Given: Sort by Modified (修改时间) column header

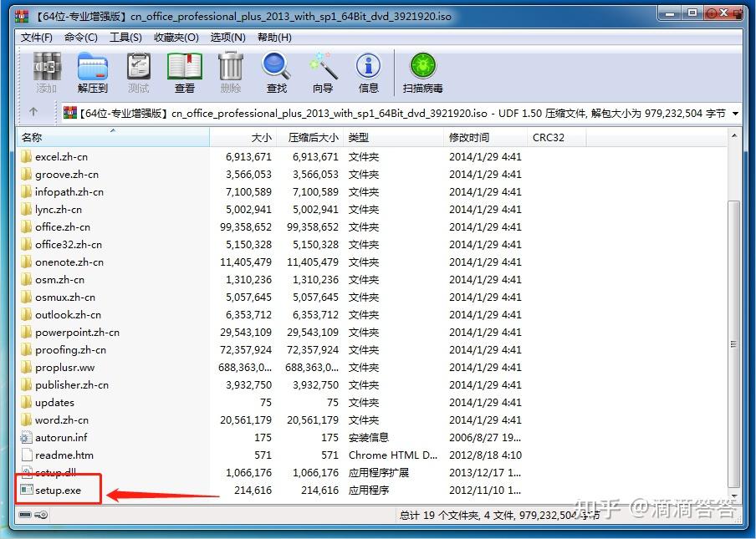Looking at the screenshot, I should [485, 137].
